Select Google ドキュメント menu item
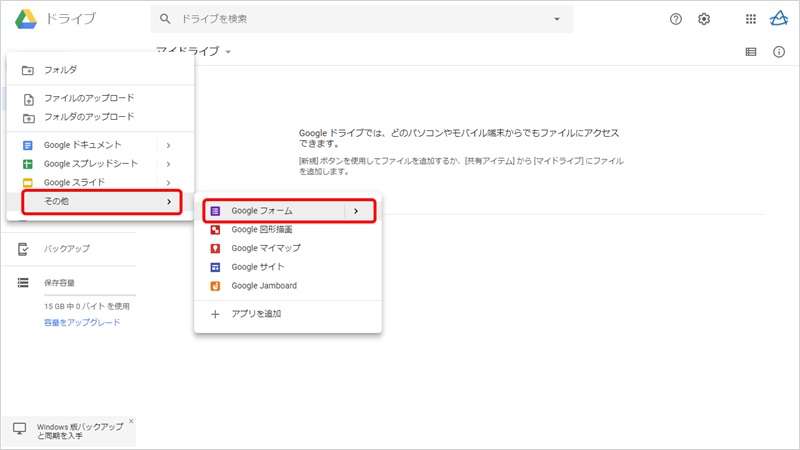Screen dimensions: 800x450 click(101, 145)
